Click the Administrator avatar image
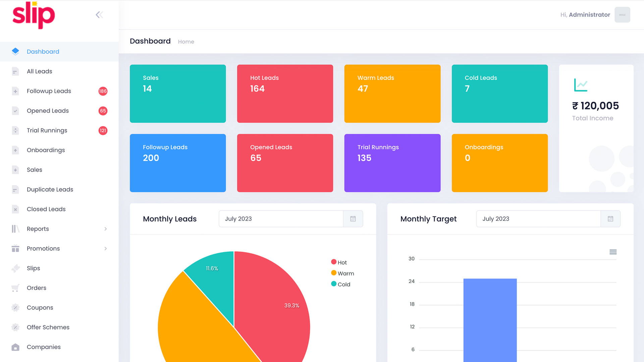Image resolution: width=644 pixels, height=362 pixels. coord(622,15)
